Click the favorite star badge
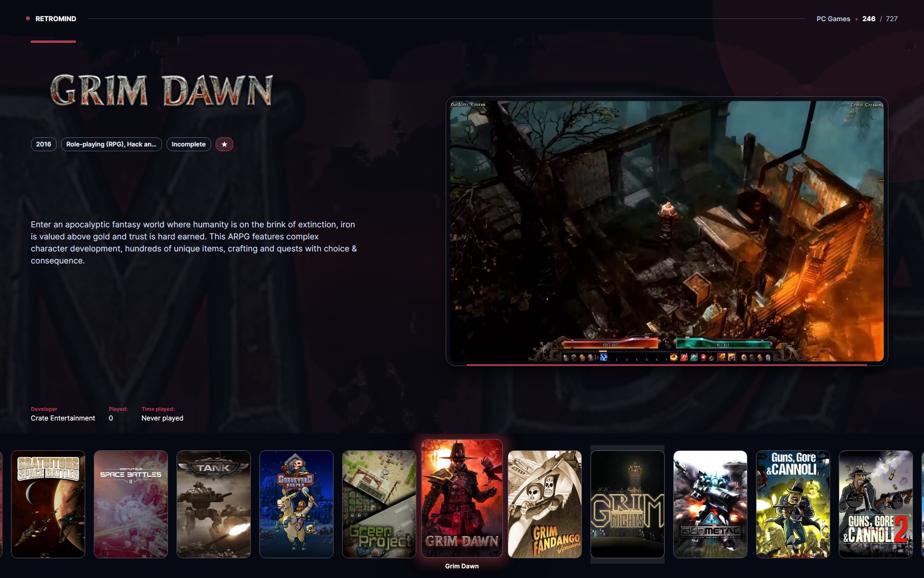The height and width of the screenshot is (578, 924). click(224, 144)
